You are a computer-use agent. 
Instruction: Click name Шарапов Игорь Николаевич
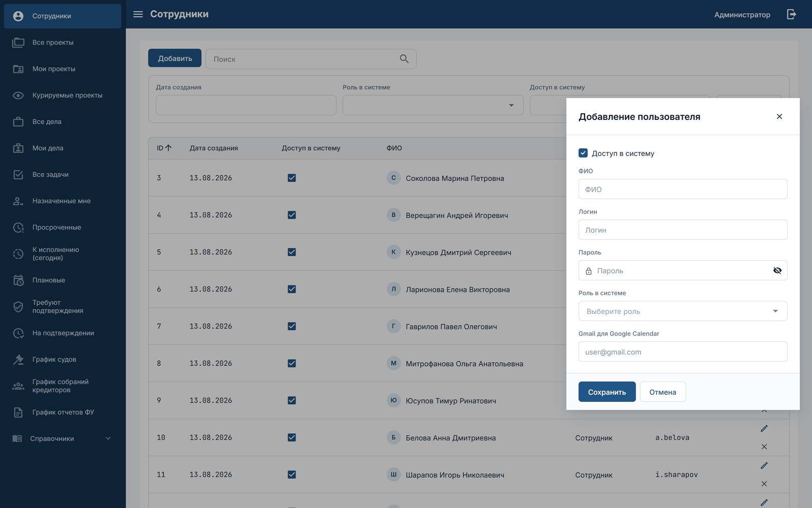pyautogui.click(x=455, y=475)
